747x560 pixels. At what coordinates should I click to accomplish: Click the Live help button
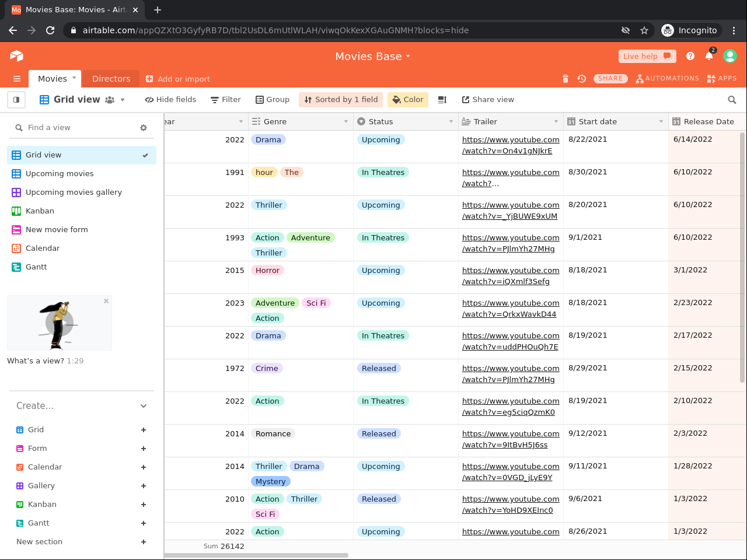(x=647, y=56)
